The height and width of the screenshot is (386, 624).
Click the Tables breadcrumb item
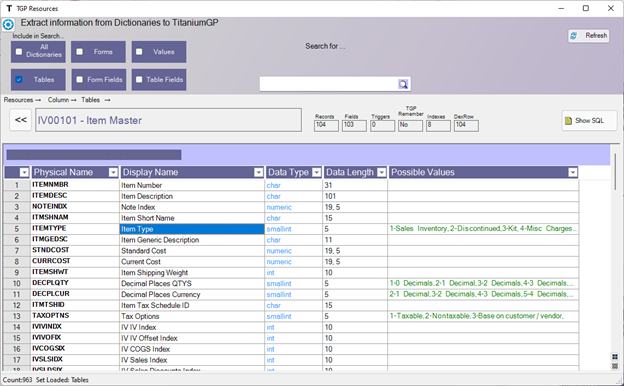click(x=91, y=100)
